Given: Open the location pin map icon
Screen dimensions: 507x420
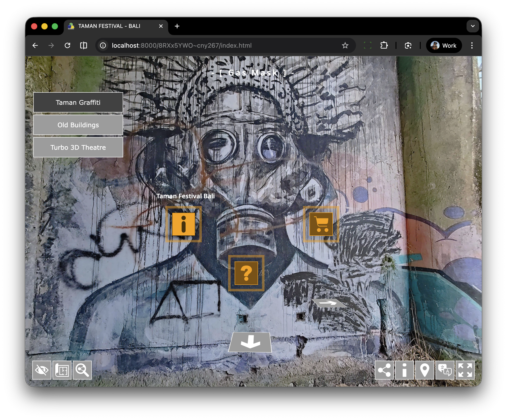Looking at the screenshot, I should [x=425, y=370].
